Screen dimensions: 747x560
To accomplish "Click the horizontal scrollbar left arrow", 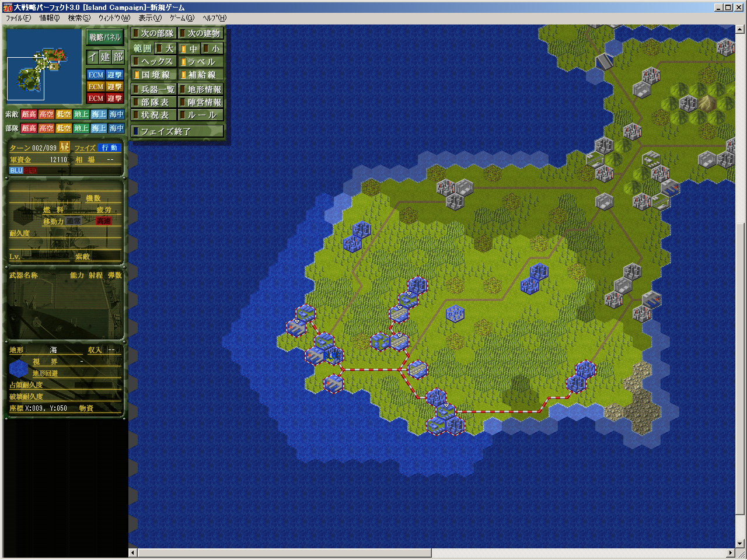I will tap(132, 552).
